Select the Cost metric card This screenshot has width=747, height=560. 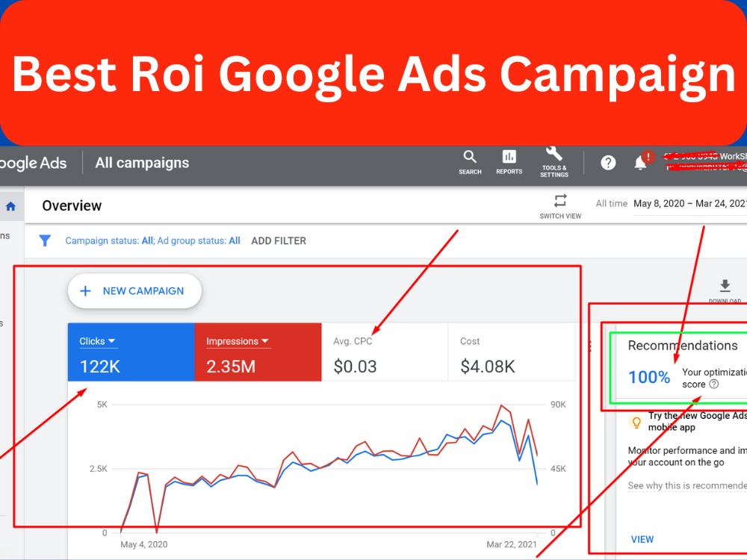tap(512, 352)
